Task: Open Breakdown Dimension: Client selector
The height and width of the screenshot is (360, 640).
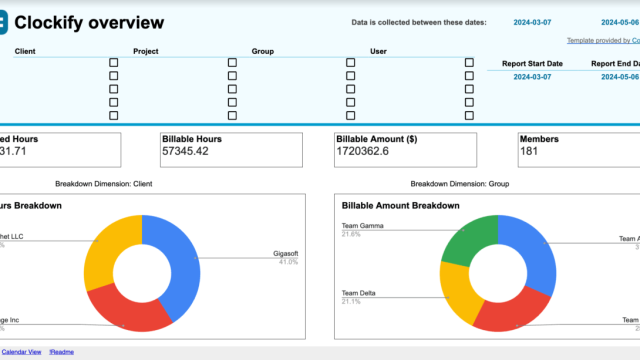Action: (x=104, y=184)
